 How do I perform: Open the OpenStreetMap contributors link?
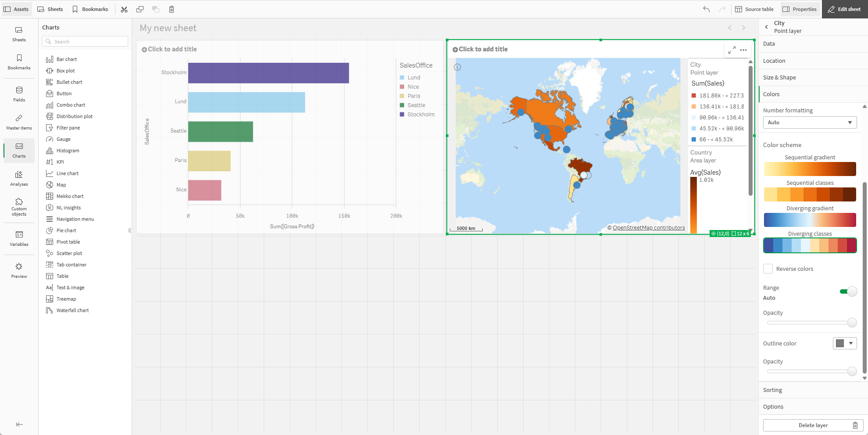tap(649, 228)
